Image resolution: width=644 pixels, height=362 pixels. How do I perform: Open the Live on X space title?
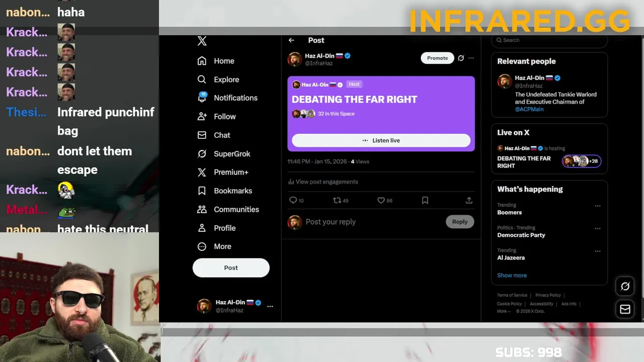coord(524,162)
